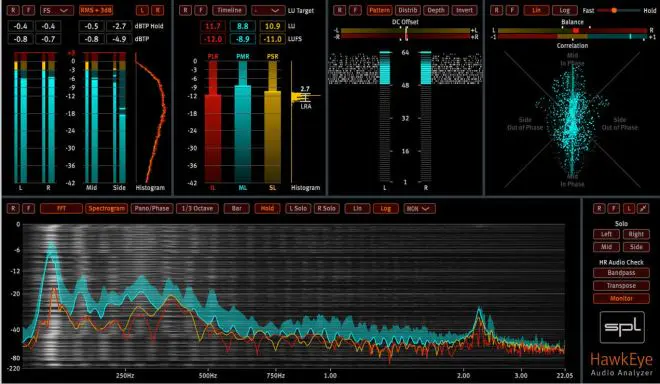This screenshot has width=660, height=384.
Task: Click the Bandpass button under HR Audio Check
Action: [621, 273]
